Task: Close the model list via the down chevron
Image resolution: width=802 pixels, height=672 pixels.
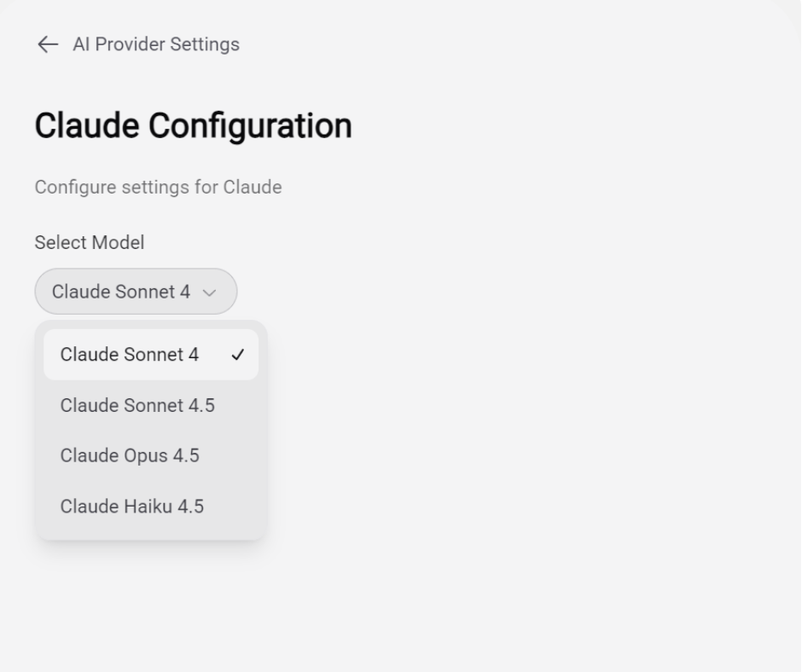Action: pos(209,293)
